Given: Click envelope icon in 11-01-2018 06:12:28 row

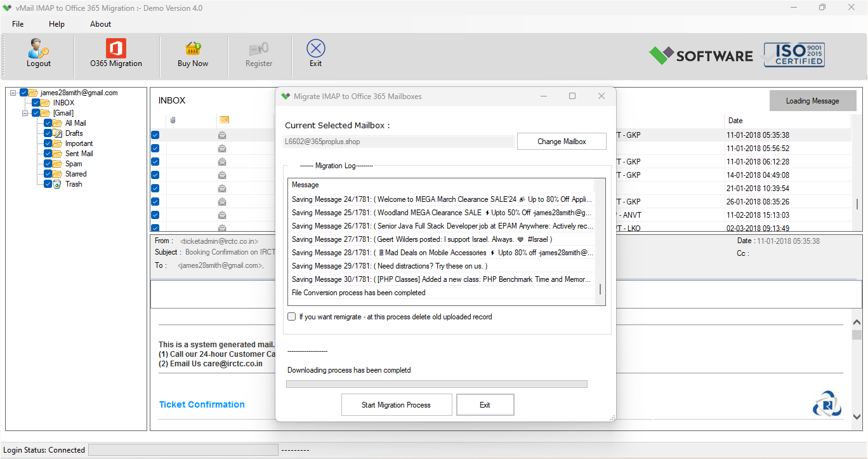Looking at the screenshot, I should click(x=222, y=161).
